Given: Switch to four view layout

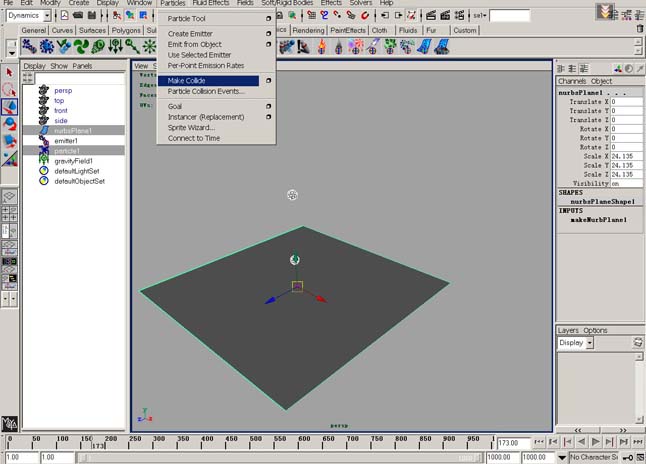Looking at the screenshot, I should pos(9,213).
